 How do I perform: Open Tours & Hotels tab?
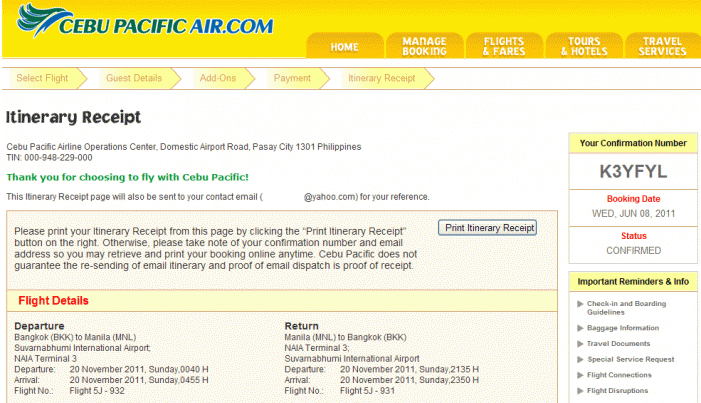pos(584,46)
